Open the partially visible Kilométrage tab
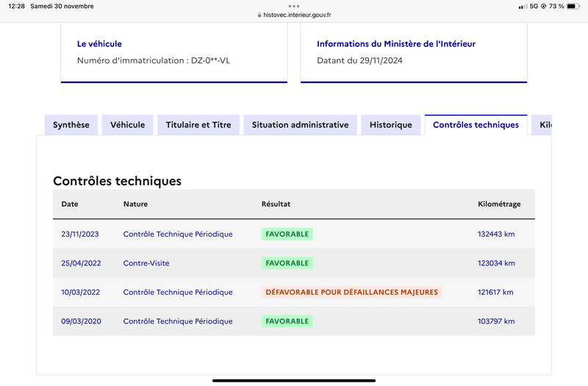The width and height of the screenshot is (588, 386). (542, 125)
